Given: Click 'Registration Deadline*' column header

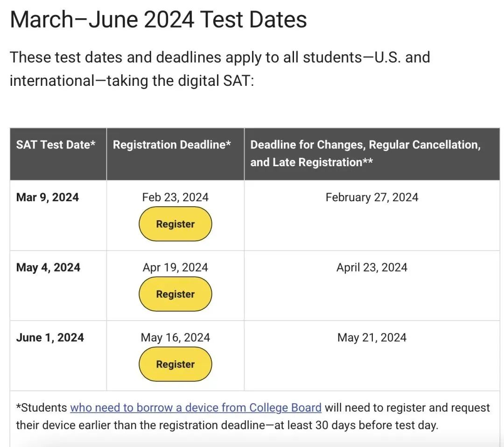Looking at the screenshot, I should point(172,145).
